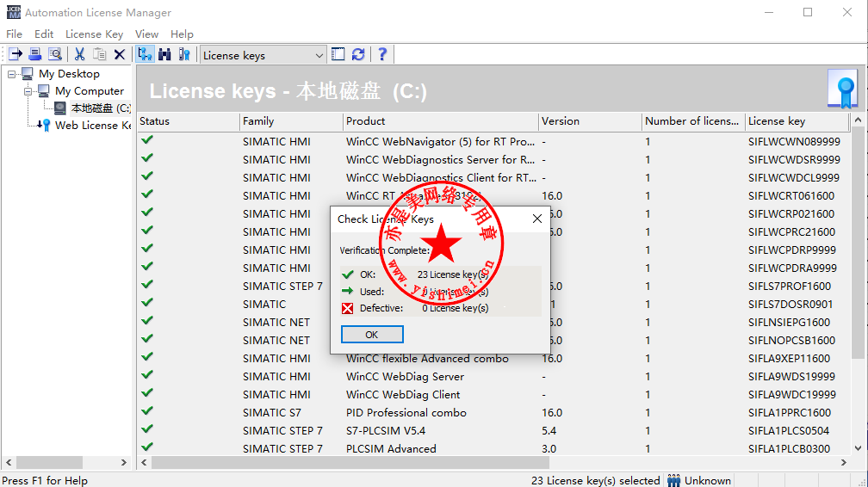
Task: Open the Help menu
Action: 183,34
